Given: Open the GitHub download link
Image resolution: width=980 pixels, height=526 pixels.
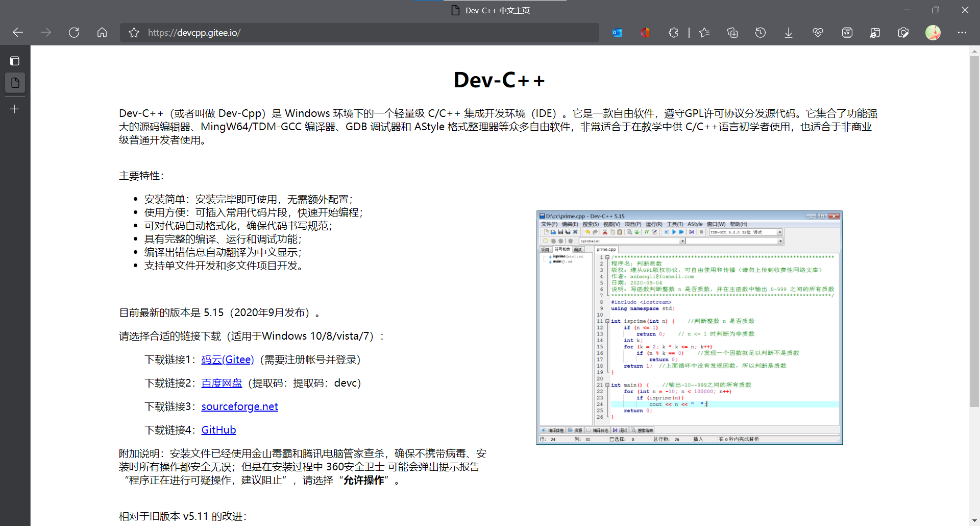Looking at the screenshot, I should (218, 430).
